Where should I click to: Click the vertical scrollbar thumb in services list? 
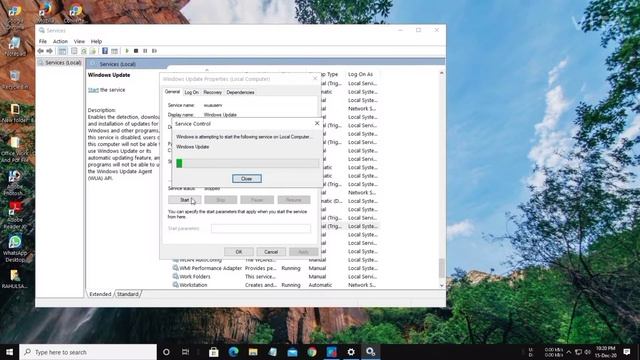click(x=442, y=268)
